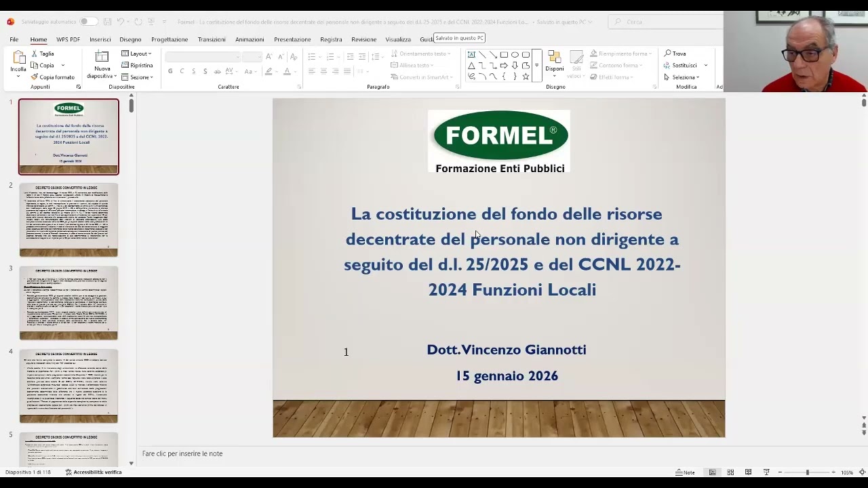868x488 pixels.
Task: Select slide 2 thumbnail
Action: tap(68, 220)
